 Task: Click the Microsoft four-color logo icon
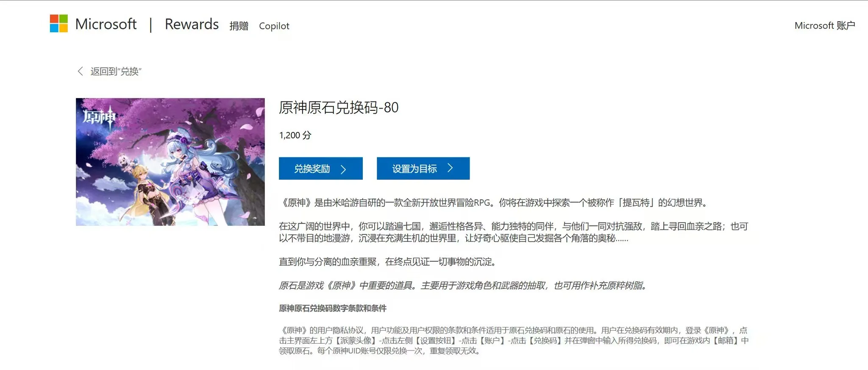pos(58,24)
